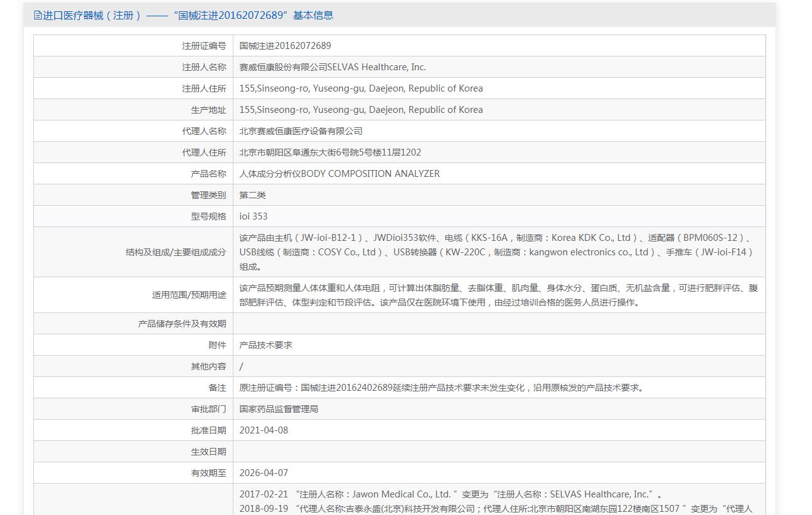Viewport: 812px width, 515px height.
Task: Click the 注册人住所 address value
Action: tap(361, 88)
